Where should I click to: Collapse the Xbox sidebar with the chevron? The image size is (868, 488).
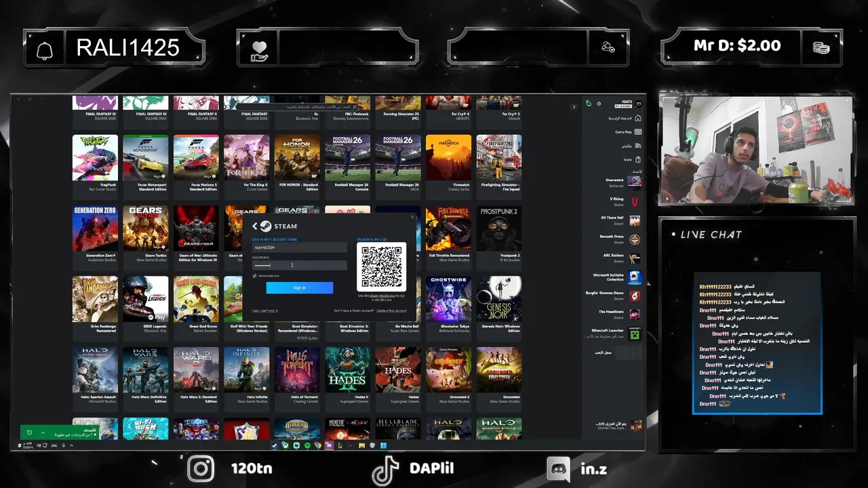click(x=574, y=106)
